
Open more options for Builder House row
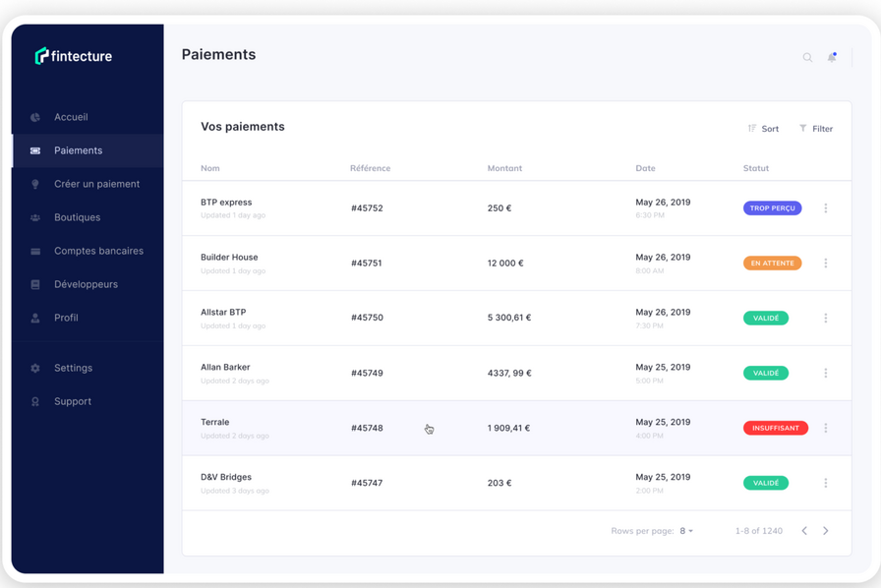point(825,264)
